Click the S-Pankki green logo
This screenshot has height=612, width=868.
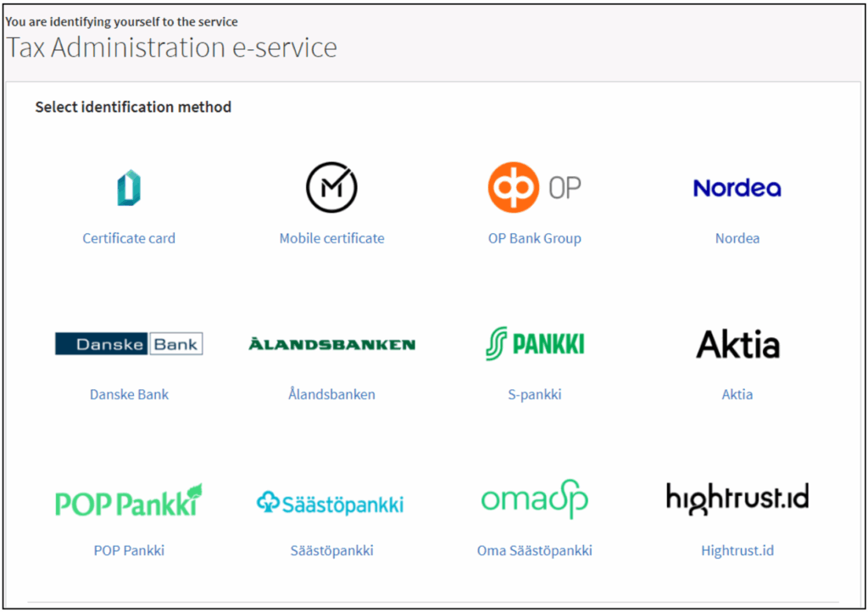click(x=534, y=343)
